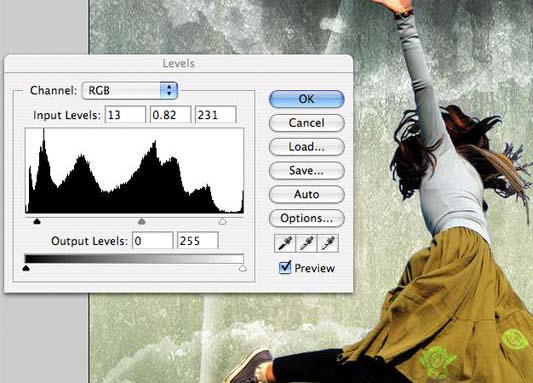
Task: Click the white output slider on gradient bar
Action: point(243,268)
